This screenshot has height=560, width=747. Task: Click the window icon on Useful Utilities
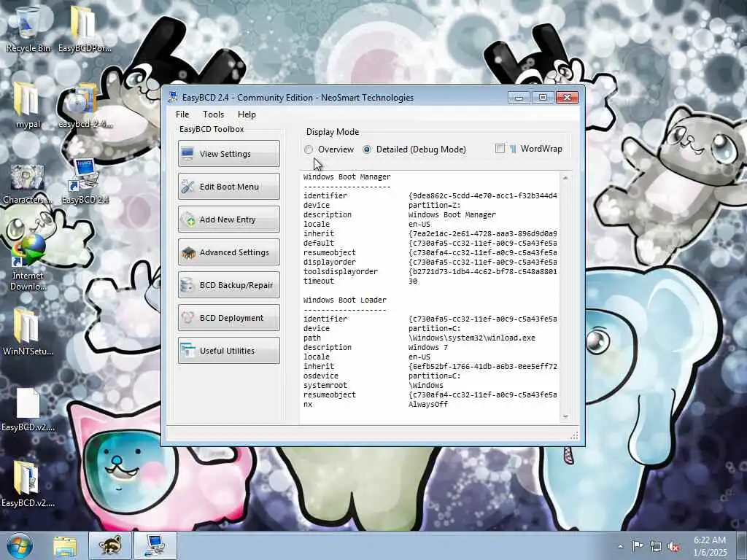pos(187,351)
